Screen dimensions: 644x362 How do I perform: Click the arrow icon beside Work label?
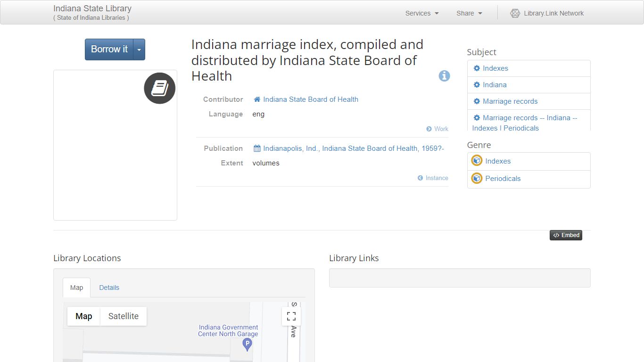[x=429, y=129]
